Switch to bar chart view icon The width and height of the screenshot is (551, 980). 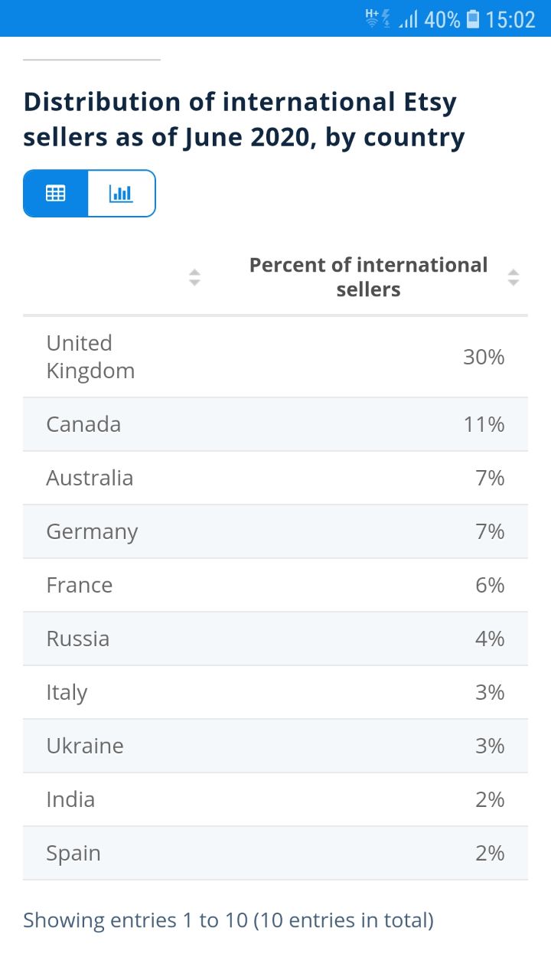(122, 194)
